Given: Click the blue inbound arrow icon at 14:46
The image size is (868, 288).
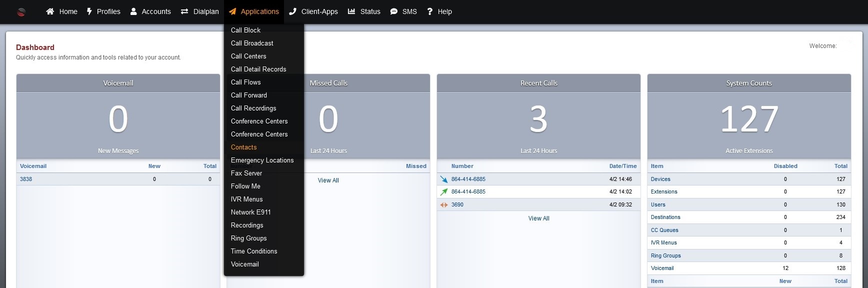Looking at the screenshot, I should click(444, 179).
